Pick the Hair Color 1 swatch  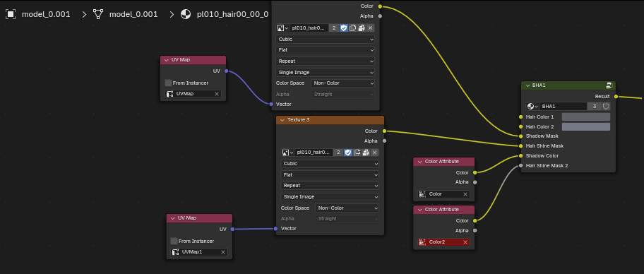[585, 117]
